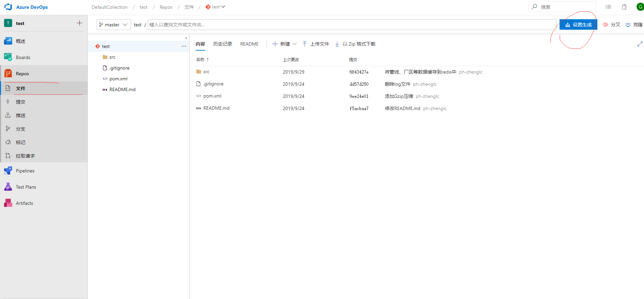Open Artifacts from the sidebar

point(24,203)
